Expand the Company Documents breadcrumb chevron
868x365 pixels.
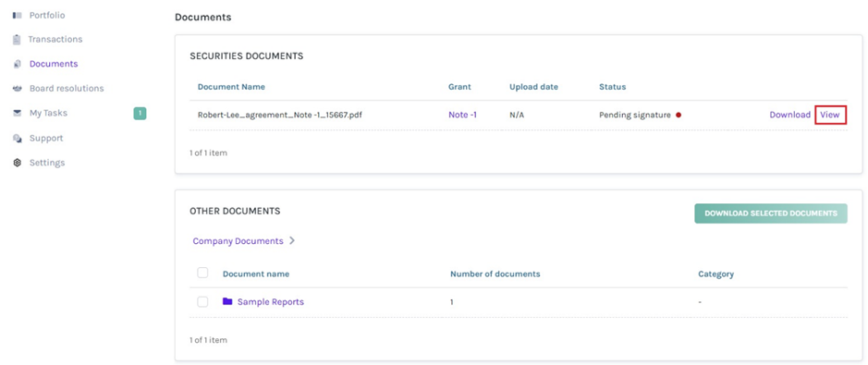(292, 241)
